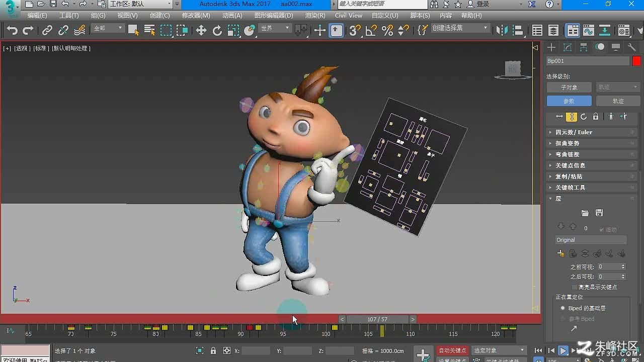Image resolution: width=644 pixels, height=362 pixels.
Task: Expand the 四元数/ Euler rollout
Action: pos(592,132)
